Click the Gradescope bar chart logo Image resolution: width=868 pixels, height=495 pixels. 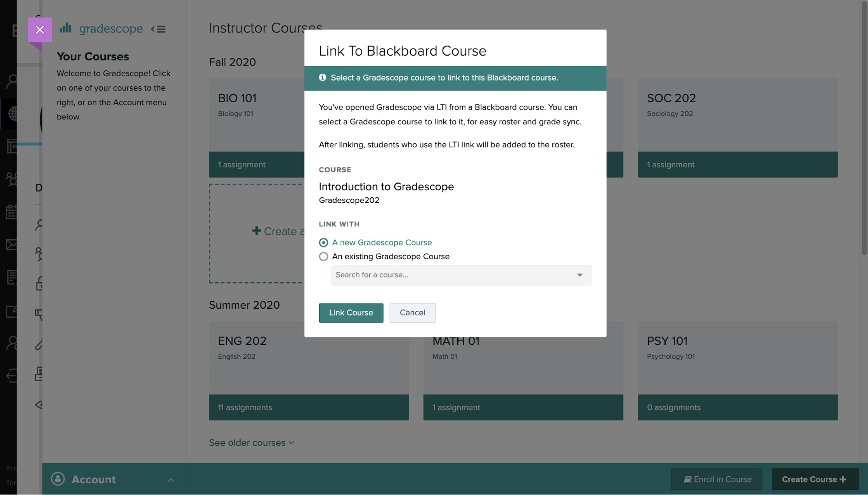pyautogui.click(x=66, y=28)
